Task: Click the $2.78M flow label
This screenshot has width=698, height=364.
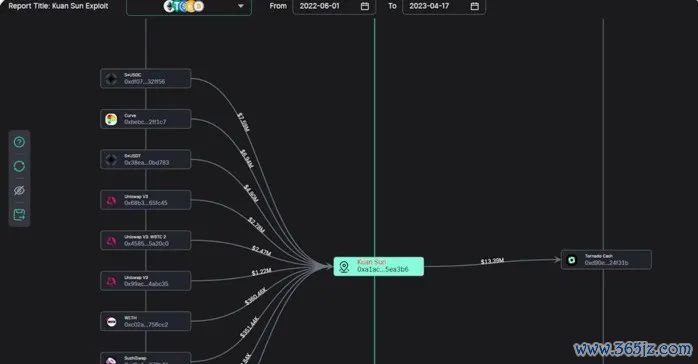Action: coord(256,225)
